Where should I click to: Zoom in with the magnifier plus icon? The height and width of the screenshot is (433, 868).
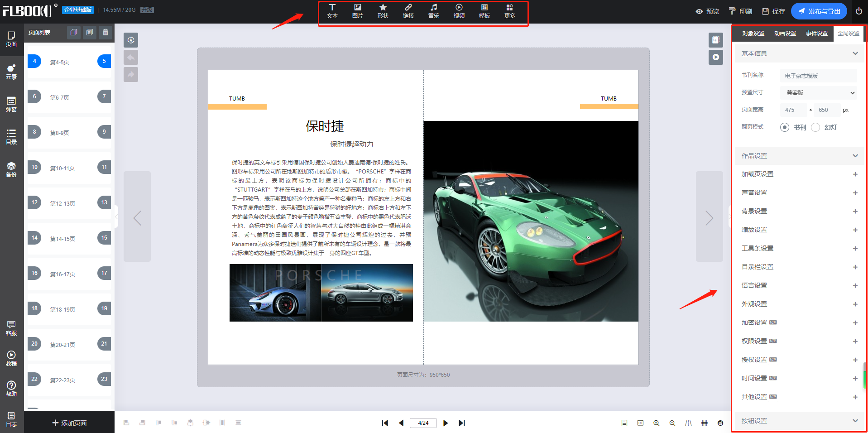point(656,423)
